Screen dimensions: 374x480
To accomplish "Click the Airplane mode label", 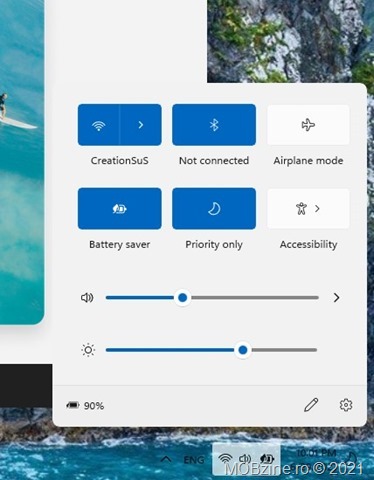I will pos(308,161).
